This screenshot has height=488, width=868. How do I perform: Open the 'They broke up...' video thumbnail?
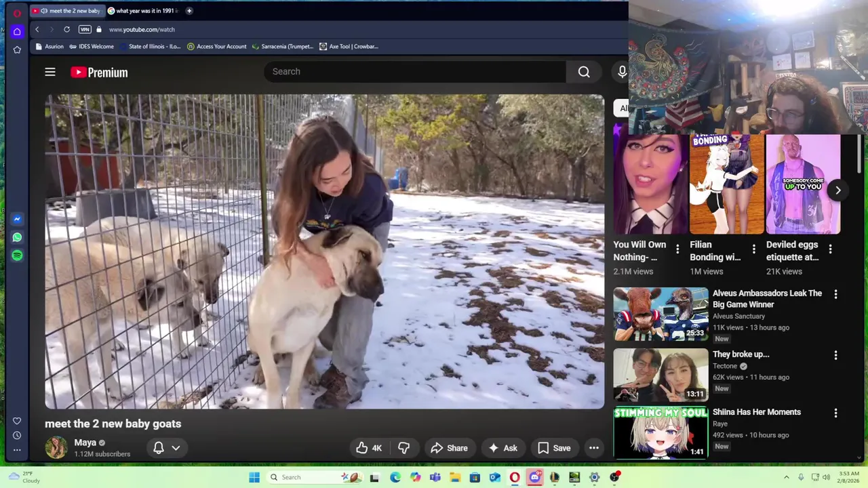[x=660, y=375]
